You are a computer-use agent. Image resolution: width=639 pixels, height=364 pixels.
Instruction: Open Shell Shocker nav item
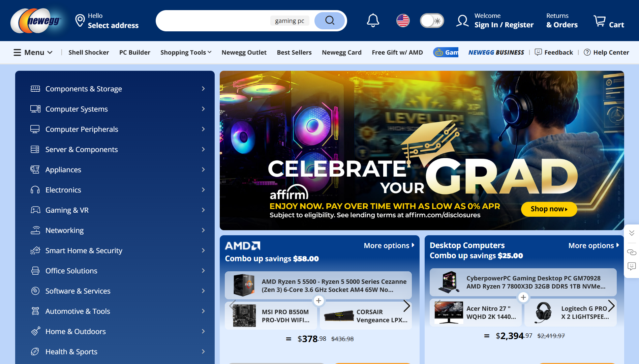pos(89,52)
